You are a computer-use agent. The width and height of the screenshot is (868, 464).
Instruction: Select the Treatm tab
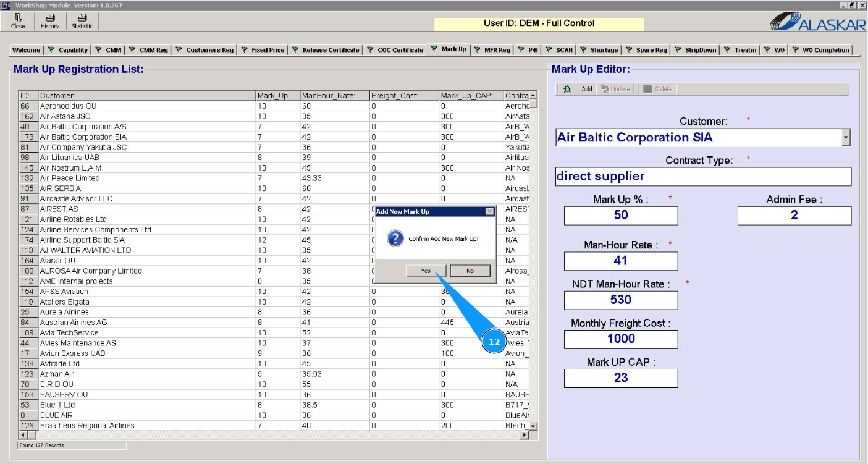click(740, 50)
